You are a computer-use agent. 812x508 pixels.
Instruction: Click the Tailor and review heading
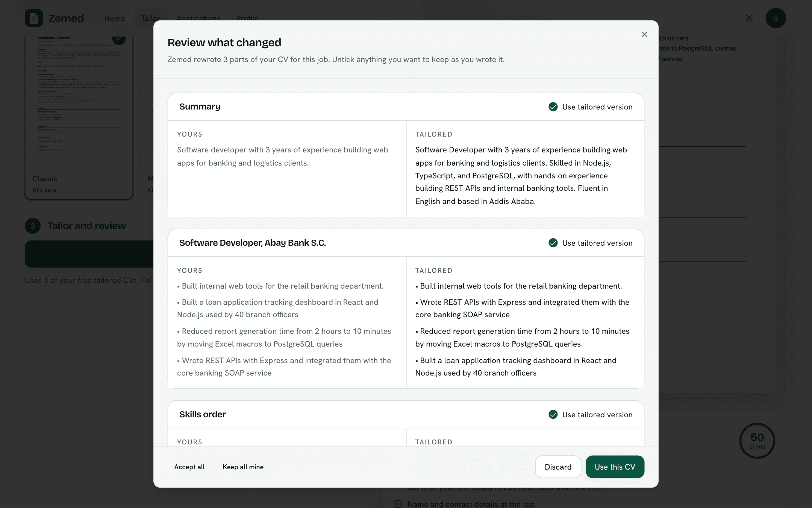point(86,226)
